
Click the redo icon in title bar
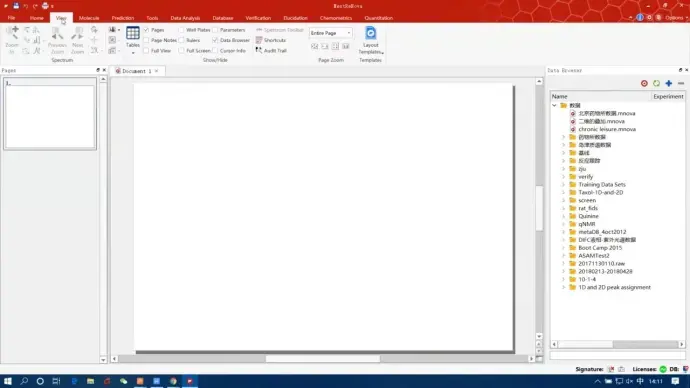(35, 6)
